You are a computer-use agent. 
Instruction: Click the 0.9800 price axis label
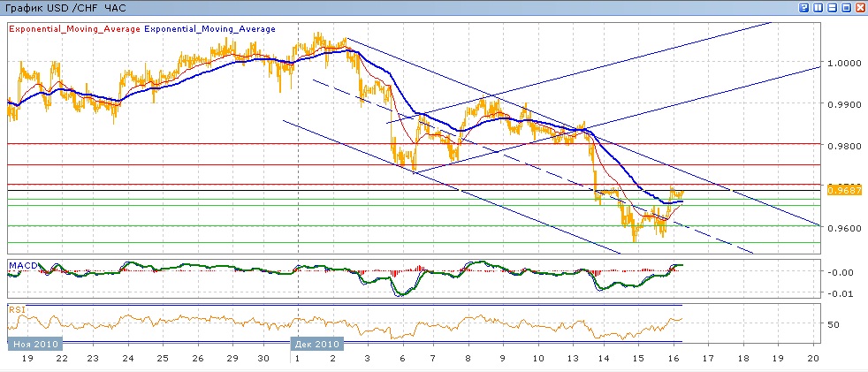(x=841, y=146)
